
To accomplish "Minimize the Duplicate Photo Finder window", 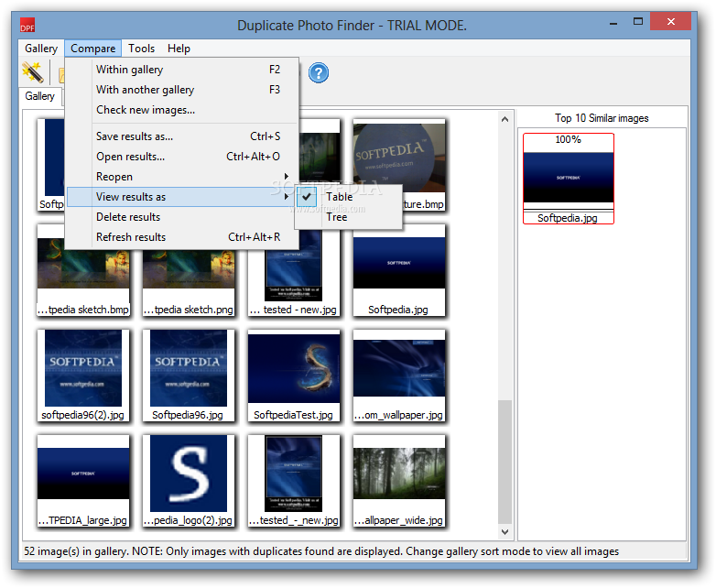I will point(613,22).
